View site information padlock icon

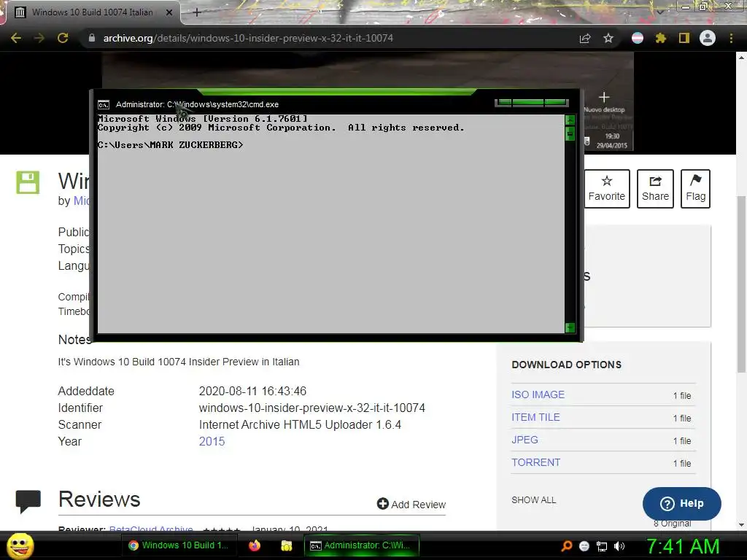(x=91, y=38)
